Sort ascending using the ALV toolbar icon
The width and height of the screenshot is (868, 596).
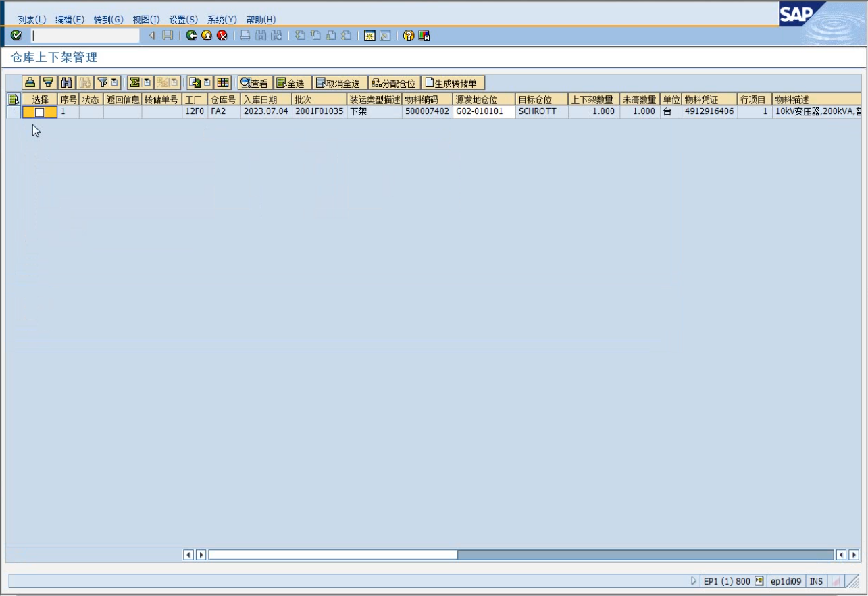(x=30, y=83)
